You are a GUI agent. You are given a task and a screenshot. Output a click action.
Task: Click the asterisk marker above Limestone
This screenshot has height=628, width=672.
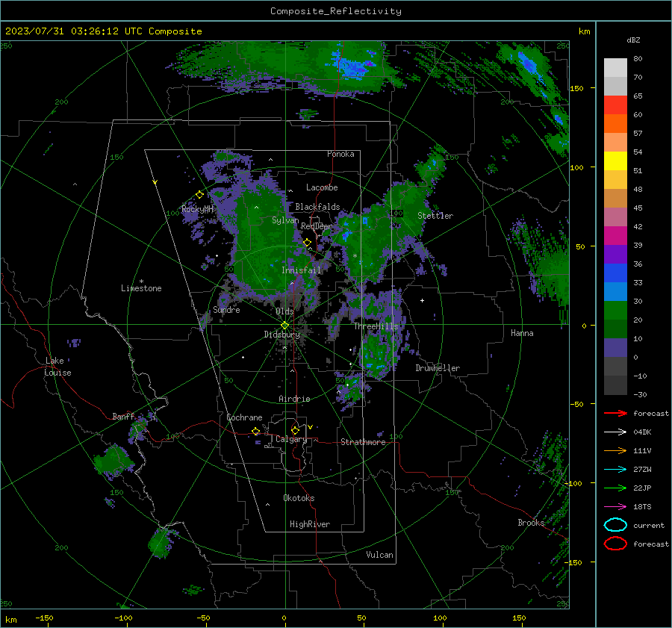(141, 282)
